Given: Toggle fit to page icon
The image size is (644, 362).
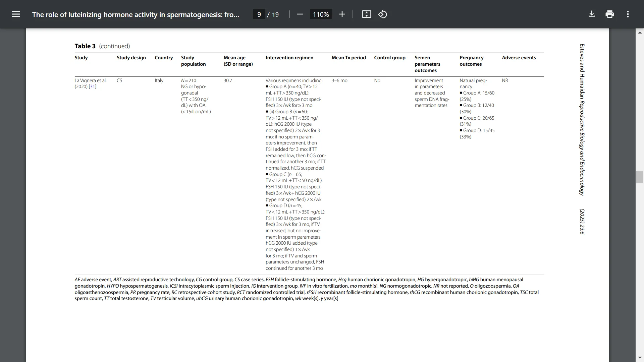Looking at the screenshot, I should tap(366, 14).
